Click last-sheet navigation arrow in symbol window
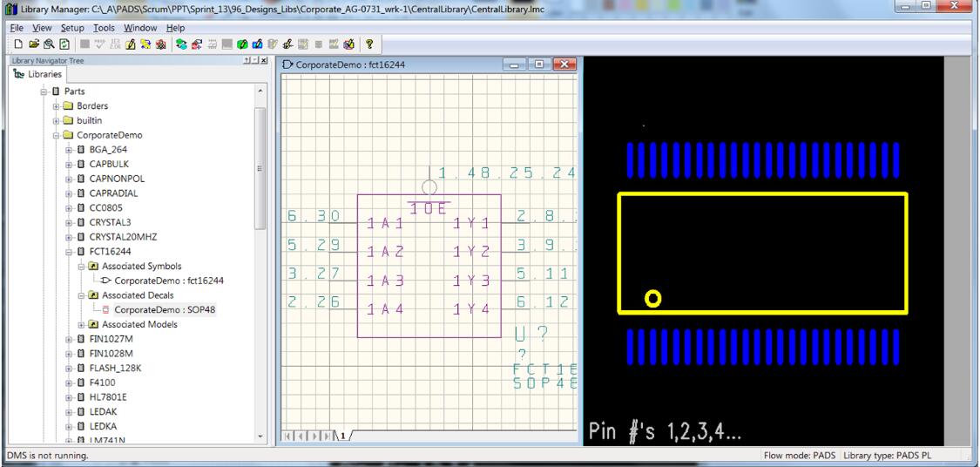 coord(328,436)
